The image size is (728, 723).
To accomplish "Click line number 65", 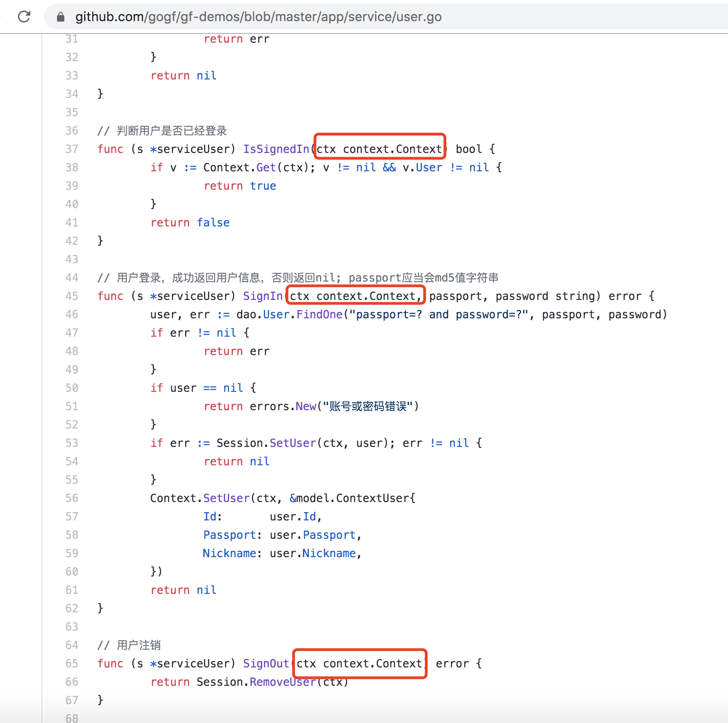I will tap(72, 663).
